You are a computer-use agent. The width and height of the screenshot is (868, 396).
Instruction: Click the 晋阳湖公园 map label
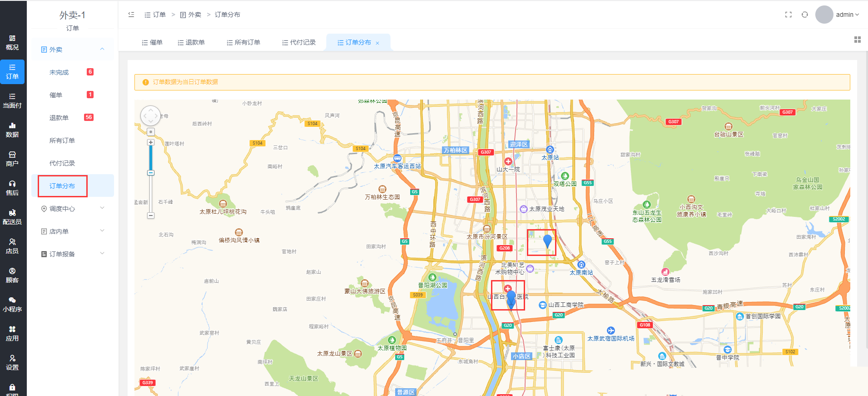click(x=433, y=285)
